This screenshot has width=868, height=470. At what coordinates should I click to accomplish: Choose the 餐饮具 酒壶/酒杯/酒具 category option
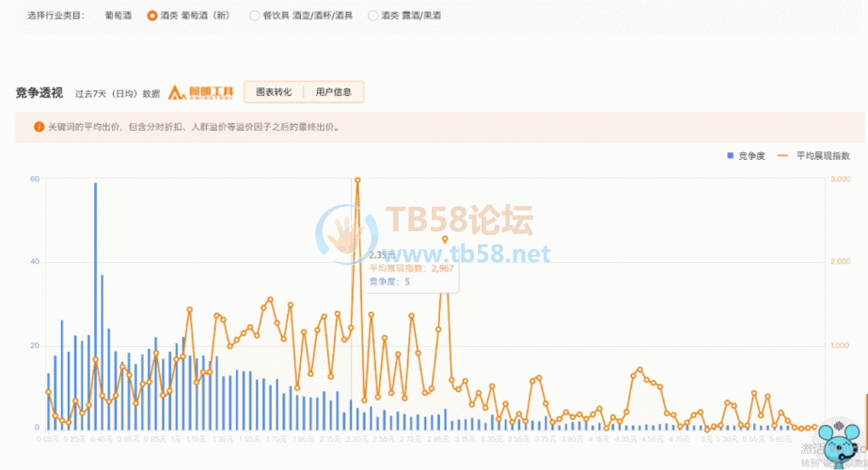pyautogui.click(x=255, y=16)
